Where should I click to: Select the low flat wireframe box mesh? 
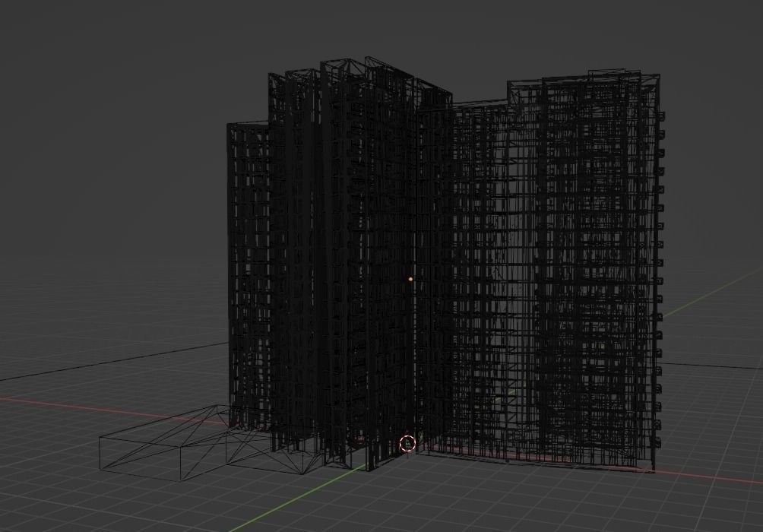209,443
